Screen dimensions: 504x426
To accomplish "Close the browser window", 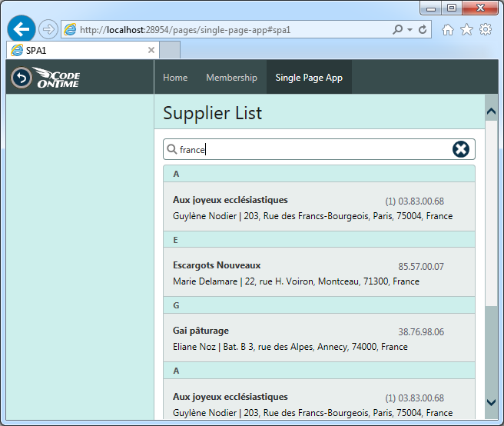I will point(480,8).
